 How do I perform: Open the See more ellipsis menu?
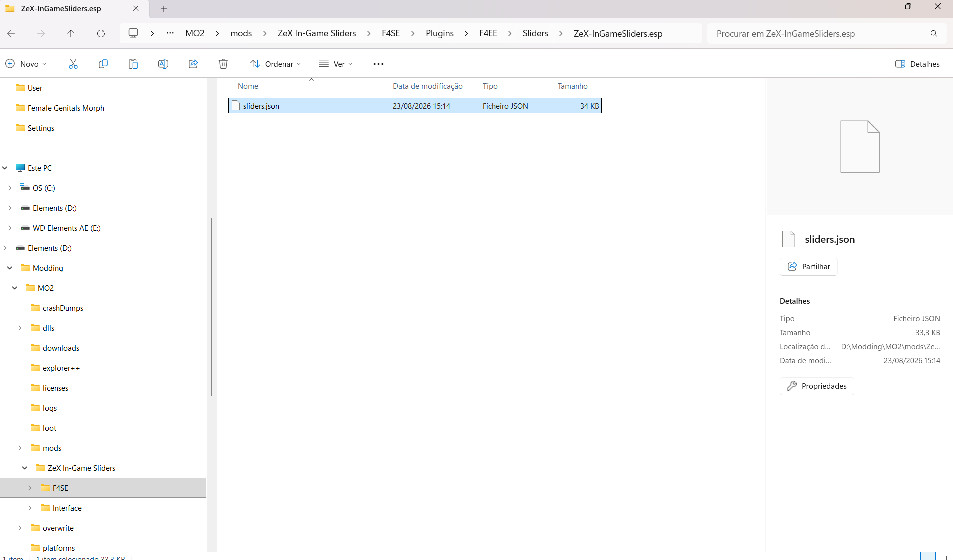pyautogui.click(x=378, y=64)
